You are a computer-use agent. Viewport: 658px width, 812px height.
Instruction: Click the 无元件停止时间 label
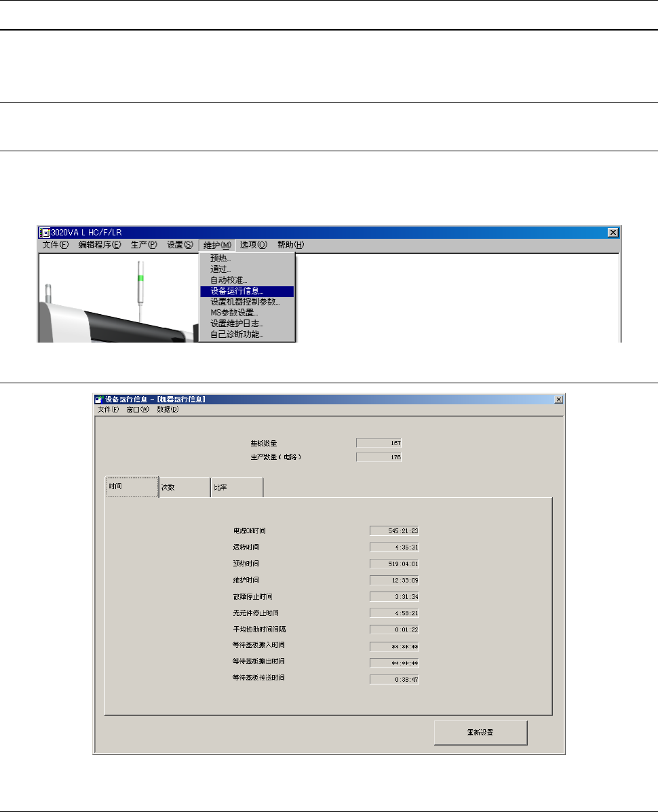coord(256,613)
